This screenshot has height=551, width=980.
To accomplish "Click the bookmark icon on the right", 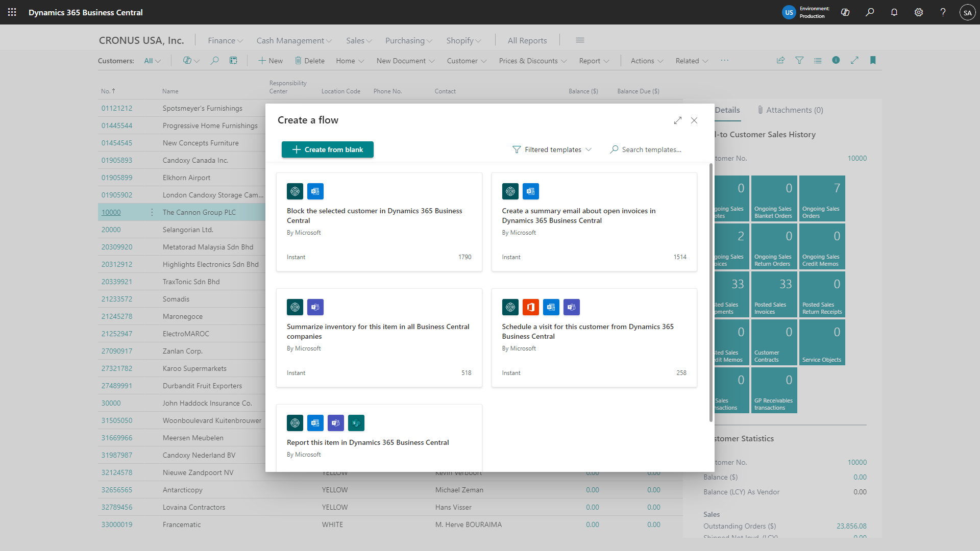I will pyautogui.click(x=873, y=60).
